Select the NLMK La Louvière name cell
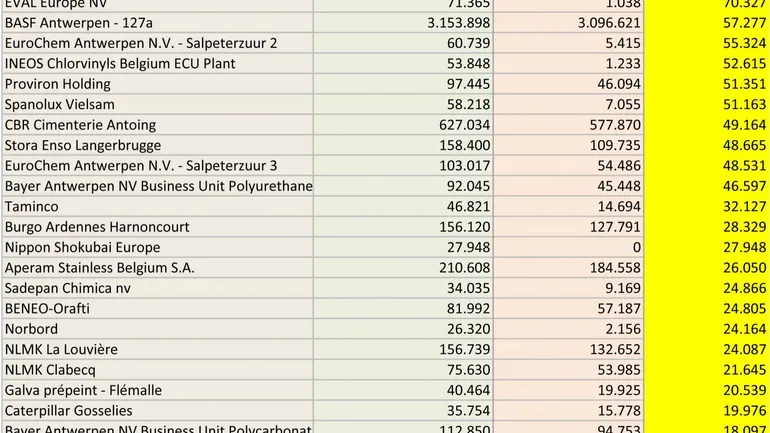Viewport: 770px width, 433px height. point(157,350)
